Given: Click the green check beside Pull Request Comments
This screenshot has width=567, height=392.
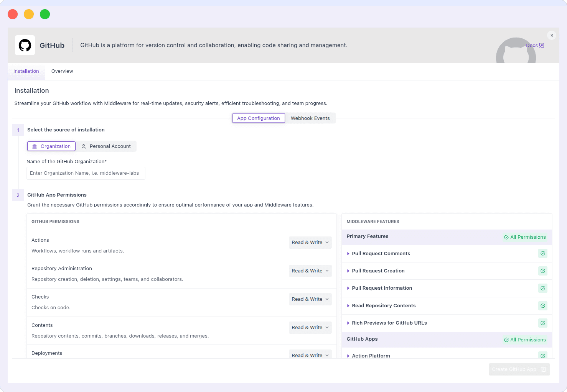Looking at the screenshot, I should (542, 253).
